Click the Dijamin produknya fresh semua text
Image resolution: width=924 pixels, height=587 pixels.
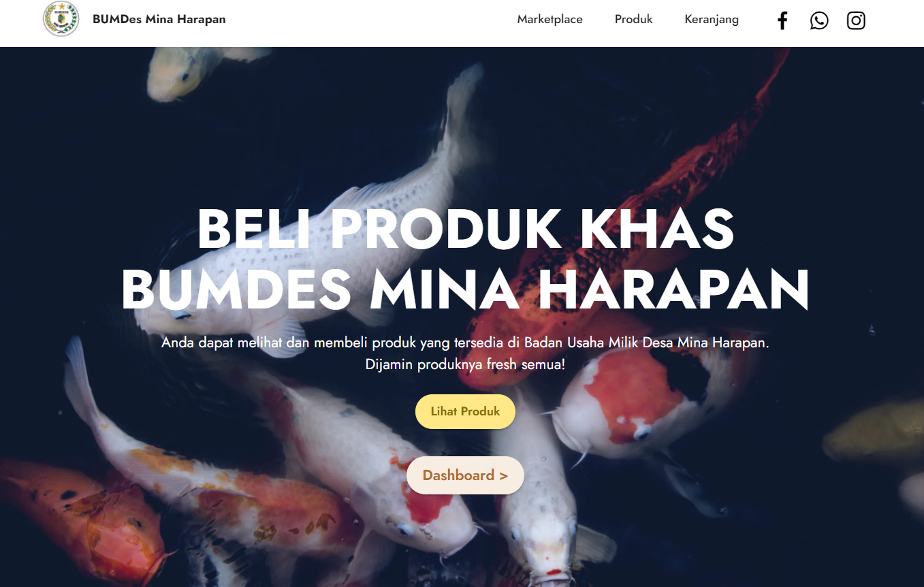(465, 364)
